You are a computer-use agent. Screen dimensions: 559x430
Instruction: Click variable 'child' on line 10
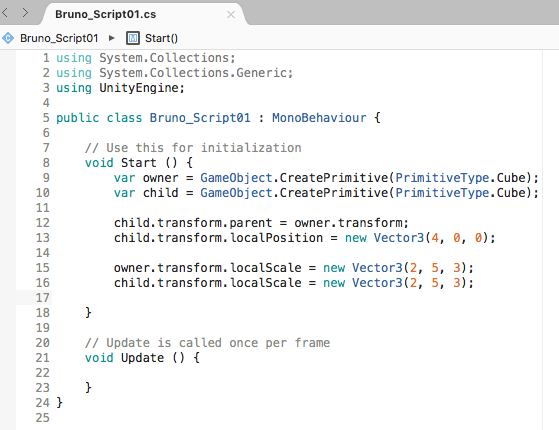pyautogui.click(x=160, y=193)
